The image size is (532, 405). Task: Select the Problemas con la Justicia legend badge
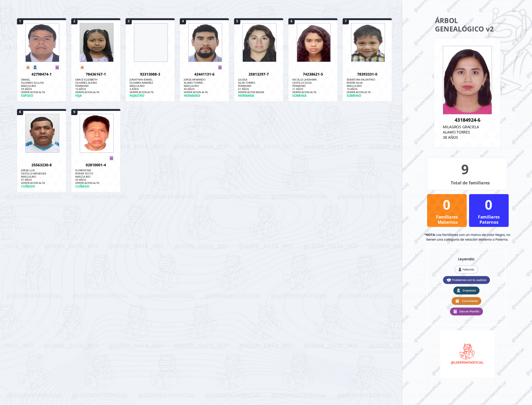pyautogui.click(x=466, y=280)
